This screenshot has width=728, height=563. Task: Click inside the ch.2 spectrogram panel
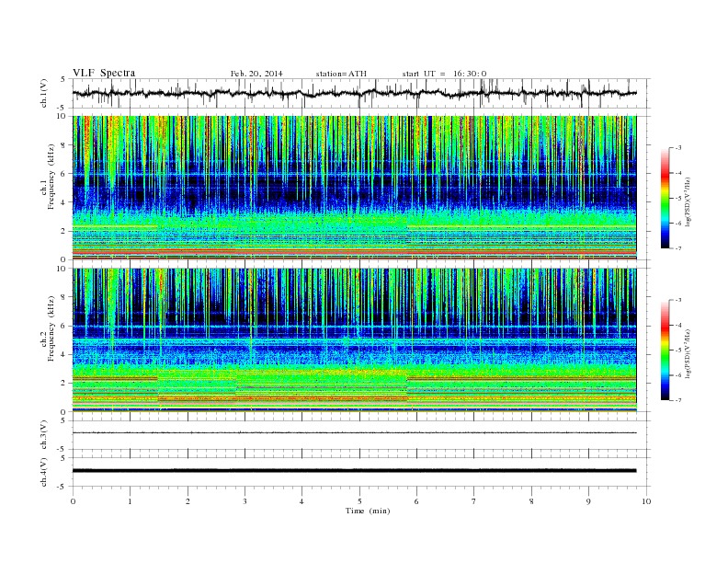354,340
